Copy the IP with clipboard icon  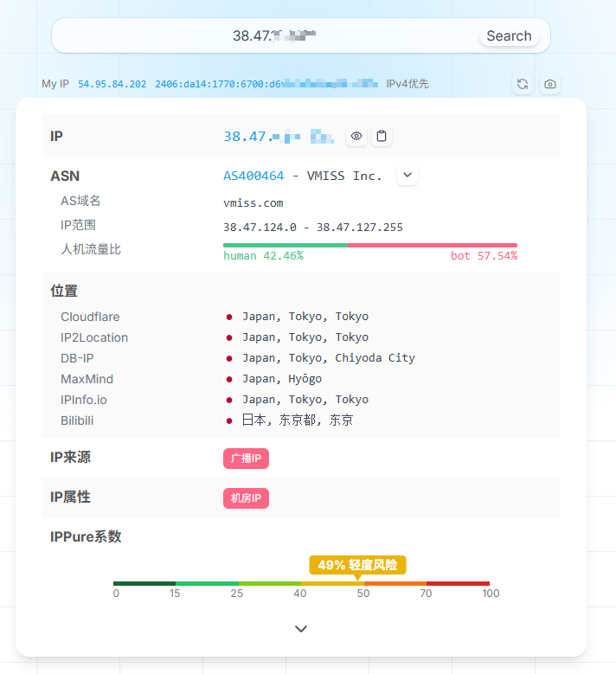point(382,136)
